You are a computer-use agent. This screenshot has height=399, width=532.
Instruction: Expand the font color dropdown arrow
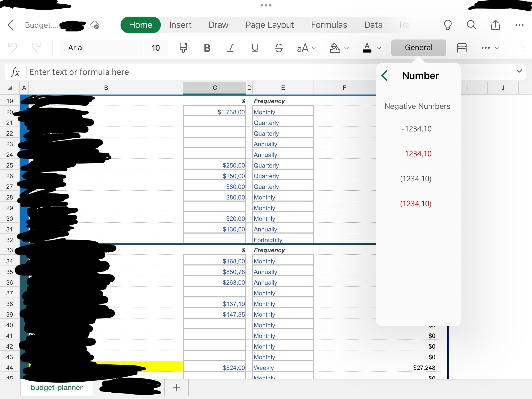tap(379, 48)
